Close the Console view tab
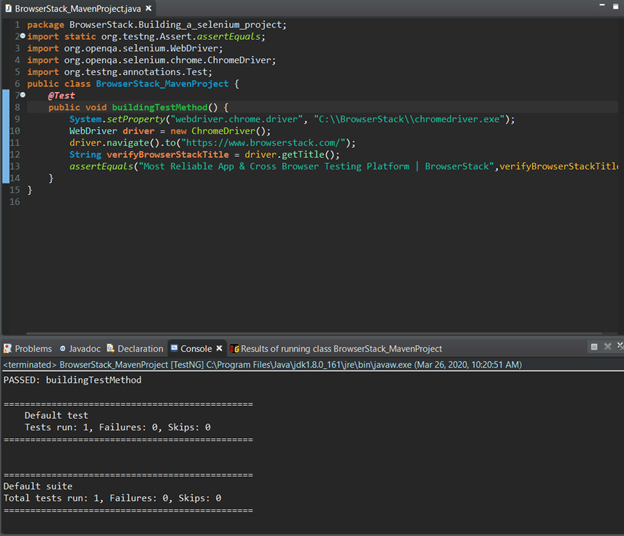 point(219,349)
